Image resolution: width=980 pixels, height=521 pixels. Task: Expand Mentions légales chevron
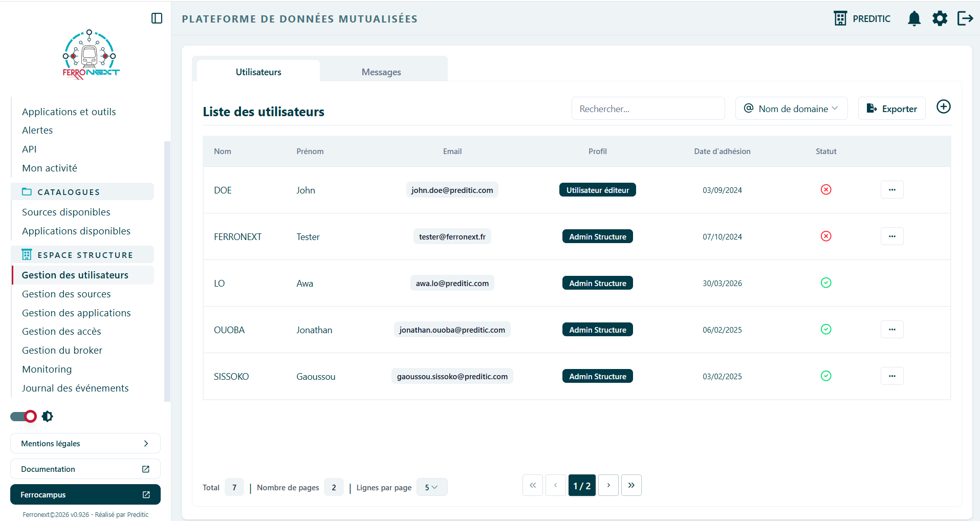point(146,444)
